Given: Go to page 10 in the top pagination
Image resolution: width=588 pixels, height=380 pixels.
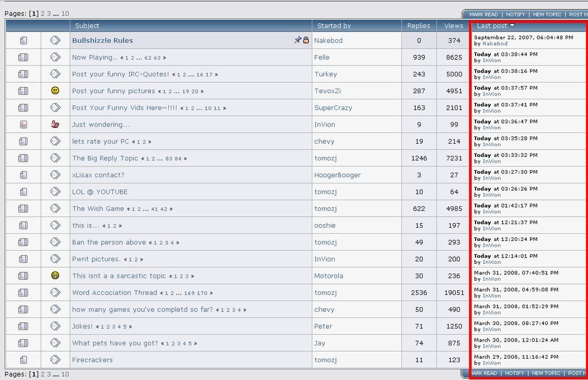Looking at the screenshot, I should point(65,13).
